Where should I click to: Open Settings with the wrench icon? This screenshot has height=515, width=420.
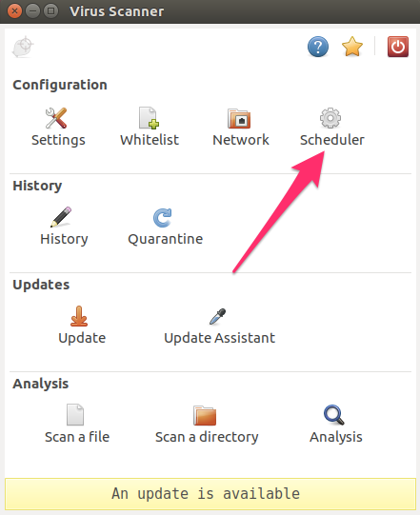[x=56, y=118]
